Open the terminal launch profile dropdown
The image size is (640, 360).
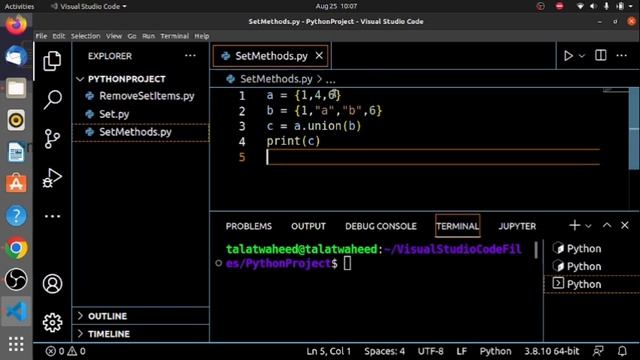pos(588,226)
